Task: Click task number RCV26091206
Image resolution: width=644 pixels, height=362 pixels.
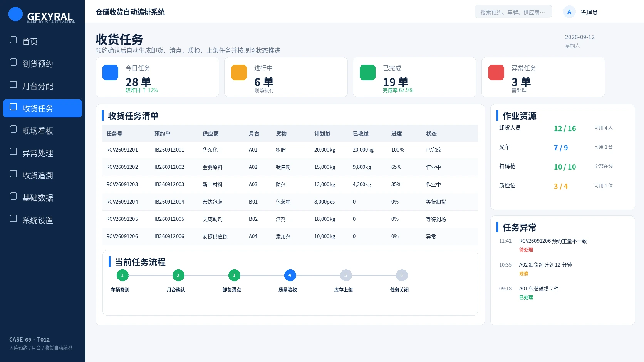Action: click(122, 236)
